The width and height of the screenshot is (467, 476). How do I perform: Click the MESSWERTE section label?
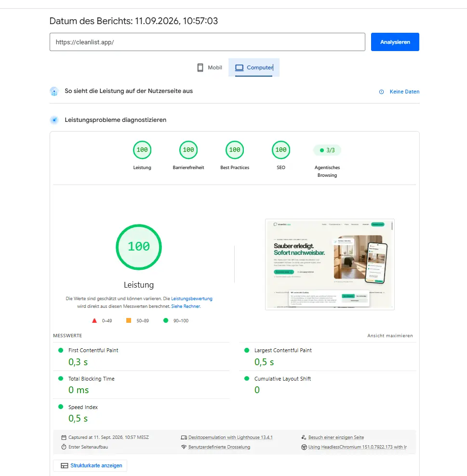coord(67,335)
